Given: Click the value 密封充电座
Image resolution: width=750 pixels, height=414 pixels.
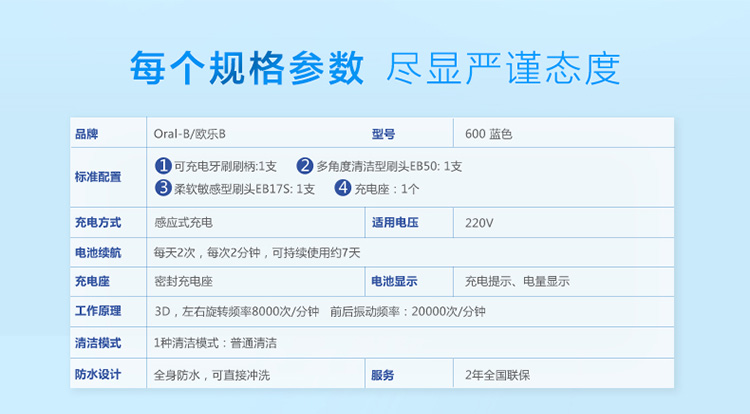Looking at the screenshot, I should [x=183, y=281].
